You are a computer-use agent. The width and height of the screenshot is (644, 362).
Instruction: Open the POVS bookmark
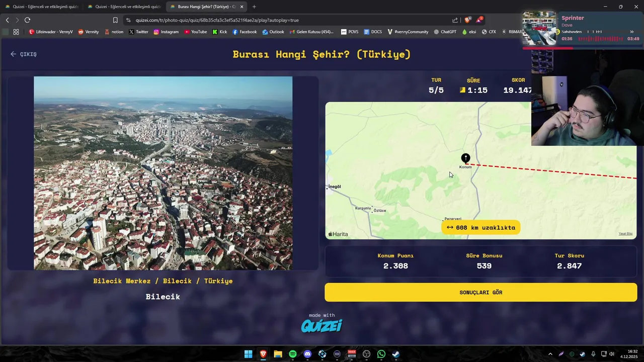(x=350, y=32)
